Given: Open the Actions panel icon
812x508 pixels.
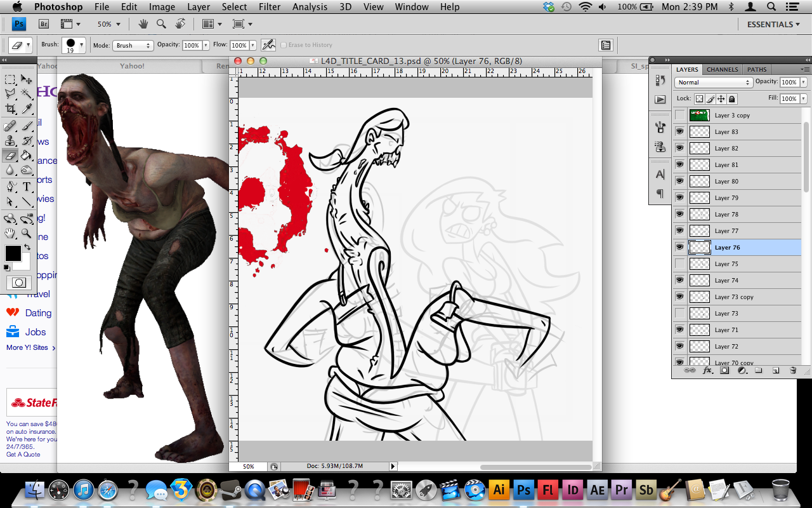Looking at the screenshot, I should [660, 100].
